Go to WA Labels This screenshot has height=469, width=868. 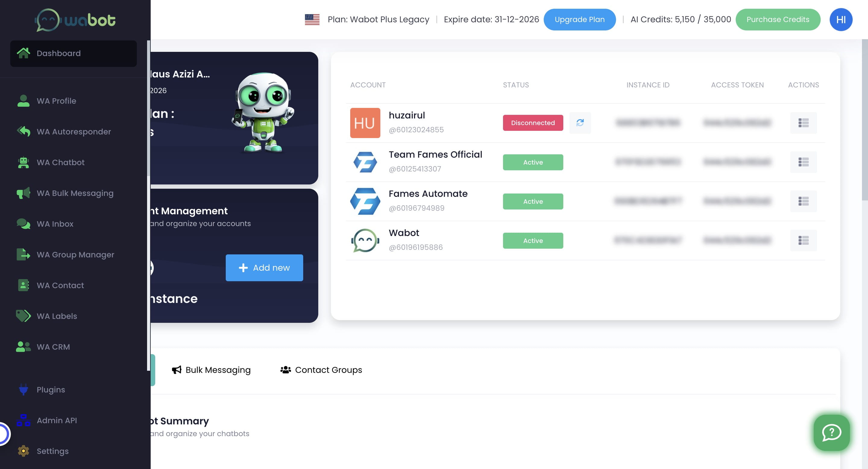click(57, 316)
